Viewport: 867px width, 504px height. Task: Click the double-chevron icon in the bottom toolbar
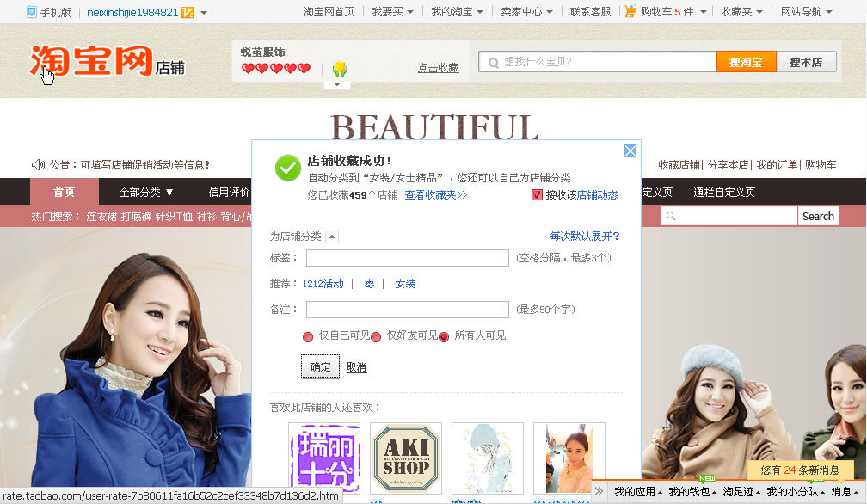tap(599, 491)
